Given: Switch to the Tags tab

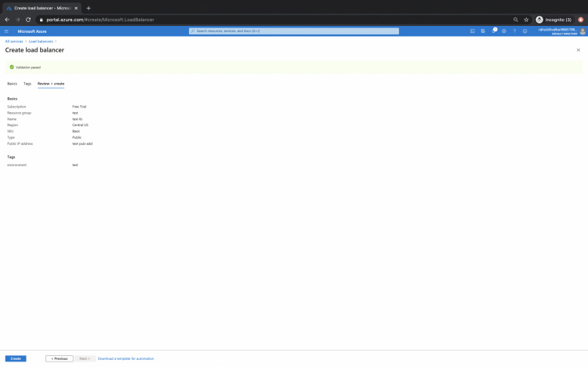Looking at the screenshot, I should tap(27, 83).
